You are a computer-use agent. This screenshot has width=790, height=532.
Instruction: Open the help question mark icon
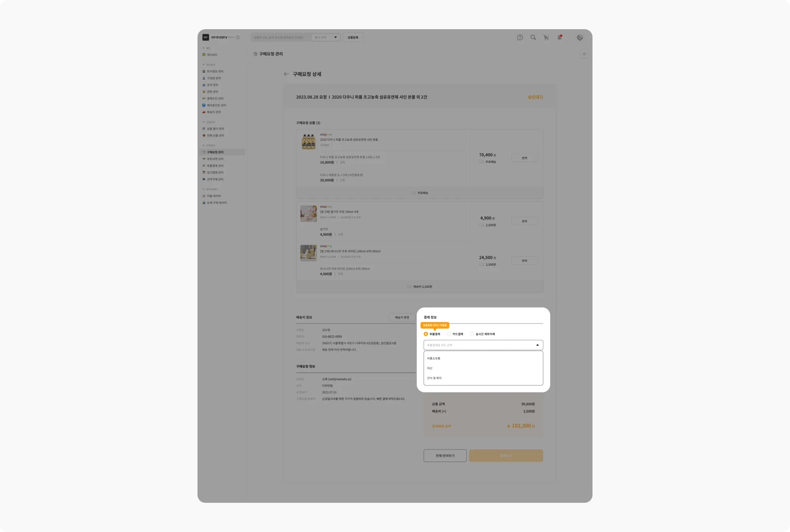pyautogui.click(x=520, y=37)
